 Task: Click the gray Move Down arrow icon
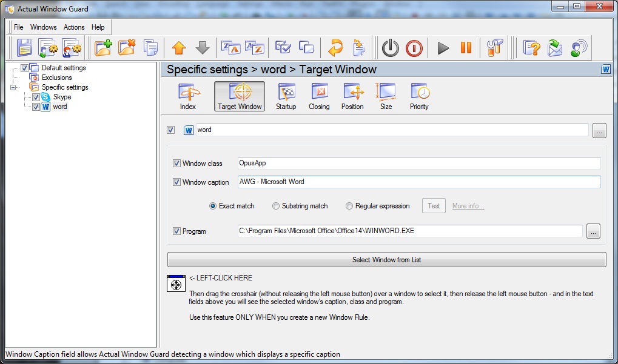pyautogui.click(x=202, y=48)
